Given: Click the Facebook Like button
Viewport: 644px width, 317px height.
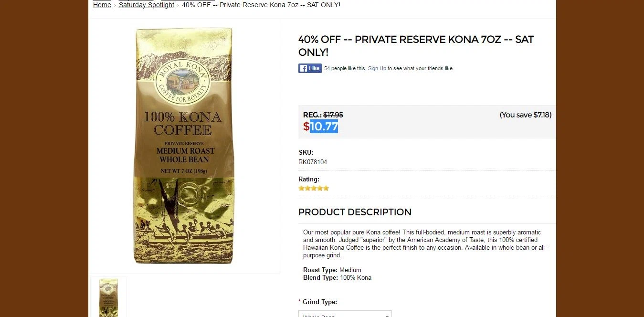Looking at the screenshot, I should click(x=310, y=68).
